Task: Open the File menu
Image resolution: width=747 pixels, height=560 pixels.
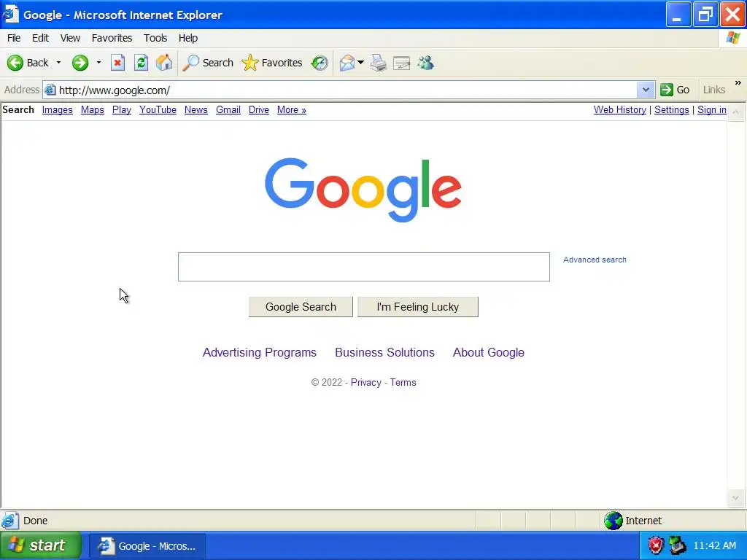Action: pos(14,38)
